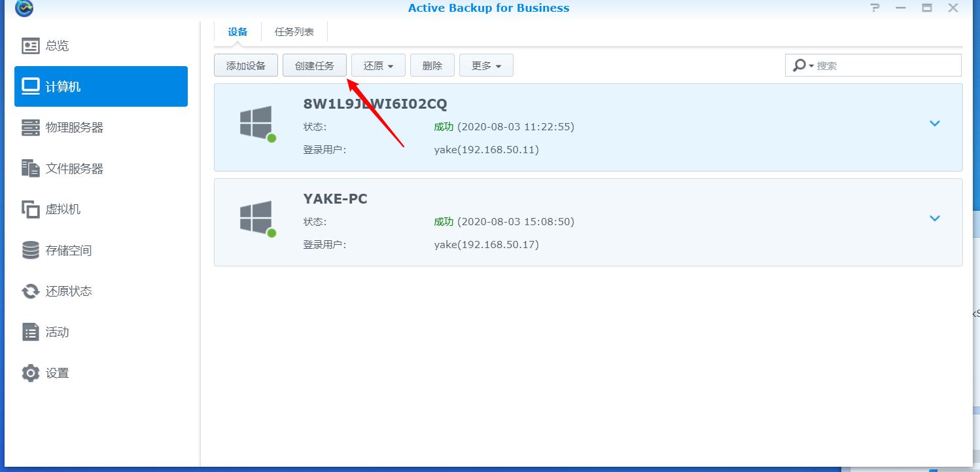Go to 存储空间 in the sidebar
Viewport: 980px width, 472px height.
(x=101, y=250)
